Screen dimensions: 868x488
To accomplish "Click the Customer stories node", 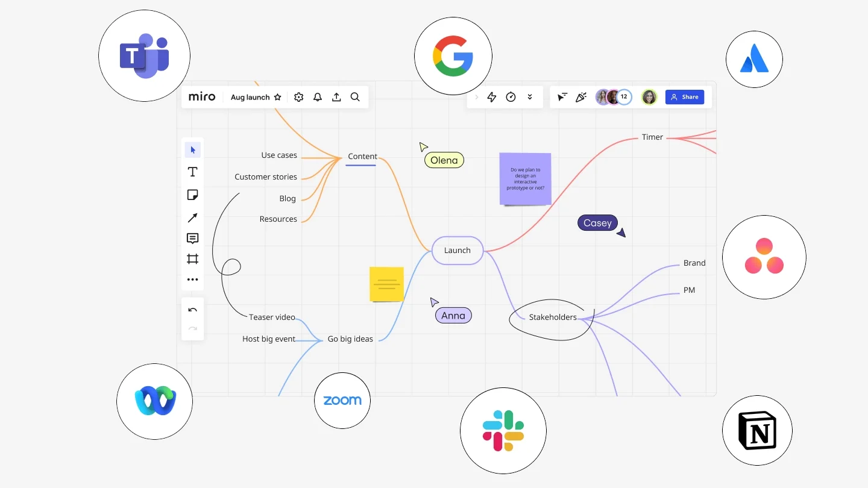I will click(266, 177).
